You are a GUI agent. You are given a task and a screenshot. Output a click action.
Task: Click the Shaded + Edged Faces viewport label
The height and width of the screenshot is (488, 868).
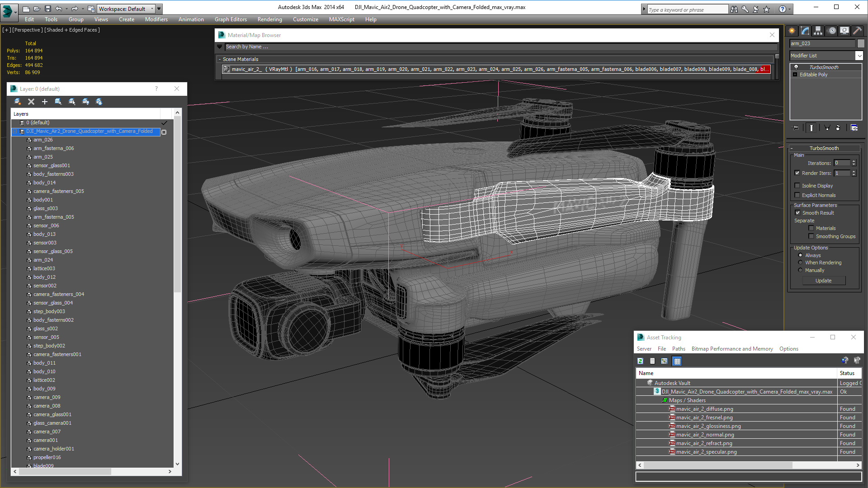click(x=72, y=30)
